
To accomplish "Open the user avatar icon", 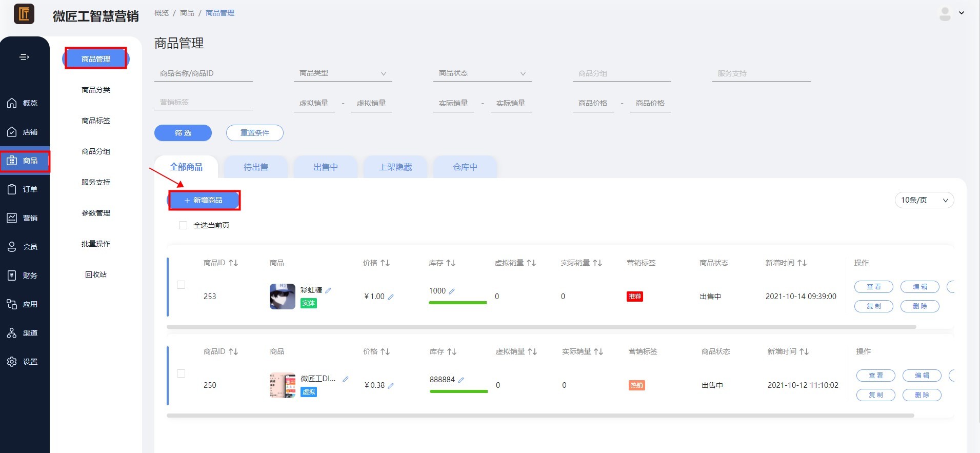I will coord(945,14).
